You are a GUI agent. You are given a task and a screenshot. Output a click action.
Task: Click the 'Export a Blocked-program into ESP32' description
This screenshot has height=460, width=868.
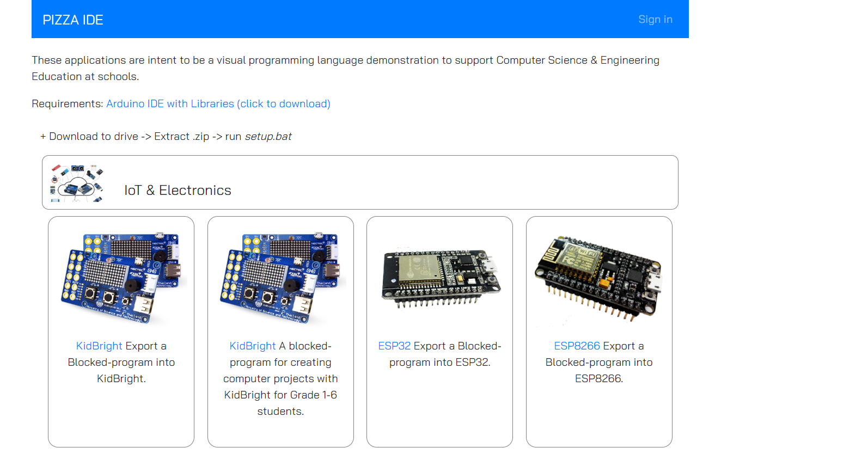pyautogui.click(x=440, y=354)
